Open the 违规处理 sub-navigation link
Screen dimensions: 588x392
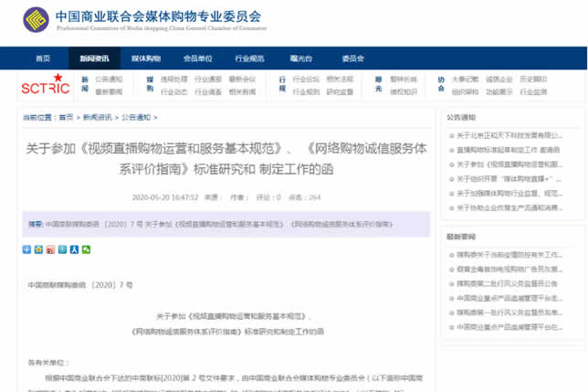[174, 79]
